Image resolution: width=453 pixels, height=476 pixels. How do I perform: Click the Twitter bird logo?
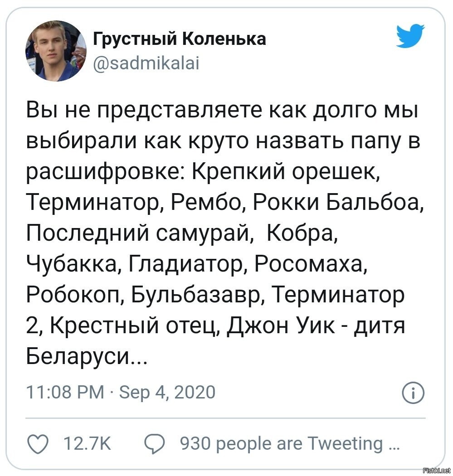click(410, 37)
